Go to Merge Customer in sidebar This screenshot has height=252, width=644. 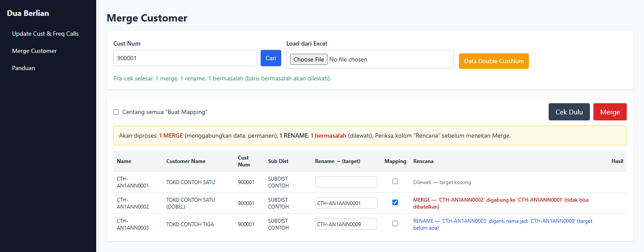tap(34, 51)
